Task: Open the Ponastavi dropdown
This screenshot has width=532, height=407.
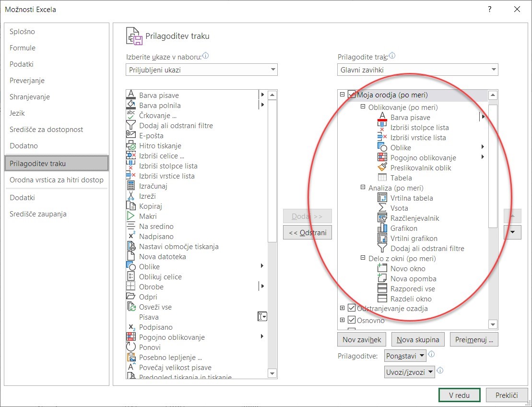Action: (x=405, y=356)
